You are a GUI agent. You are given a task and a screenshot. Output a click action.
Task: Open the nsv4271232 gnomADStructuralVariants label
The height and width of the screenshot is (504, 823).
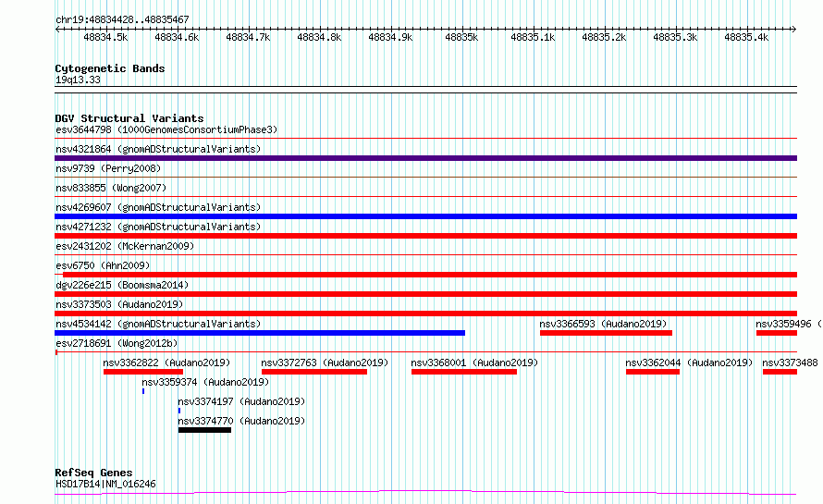[x=158, y=227]
